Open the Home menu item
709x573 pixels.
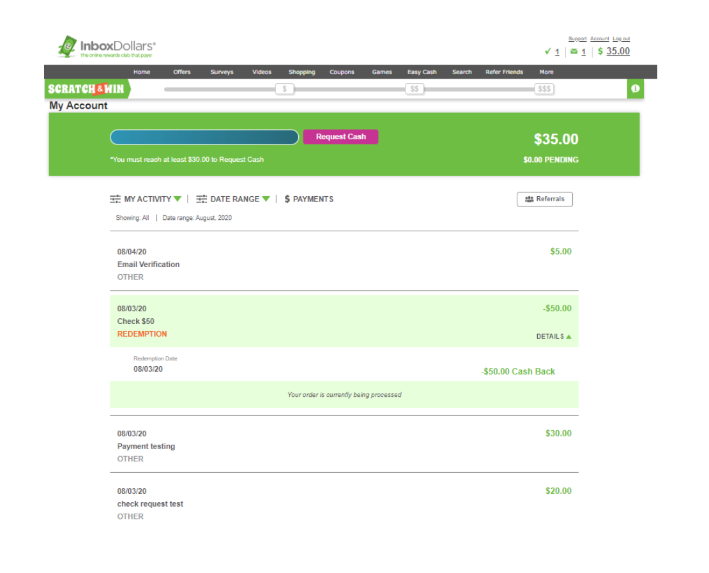(x=142, y=72)
